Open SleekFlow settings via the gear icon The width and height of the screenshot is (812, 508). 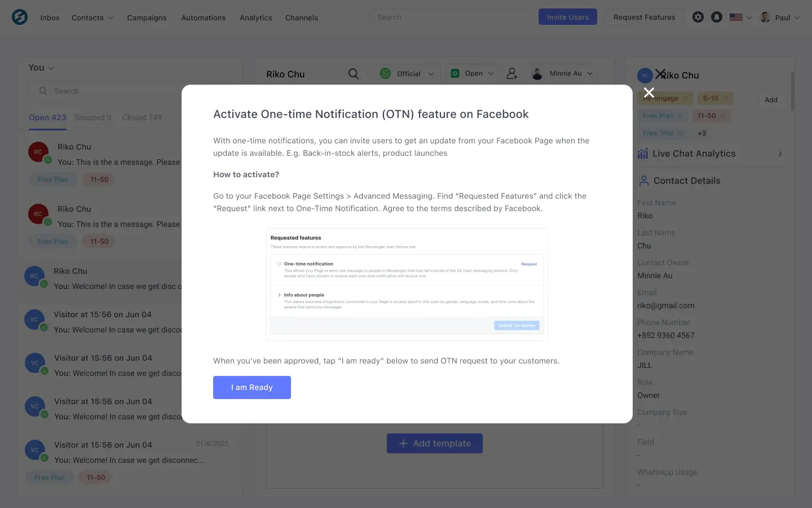pos(698,17)
